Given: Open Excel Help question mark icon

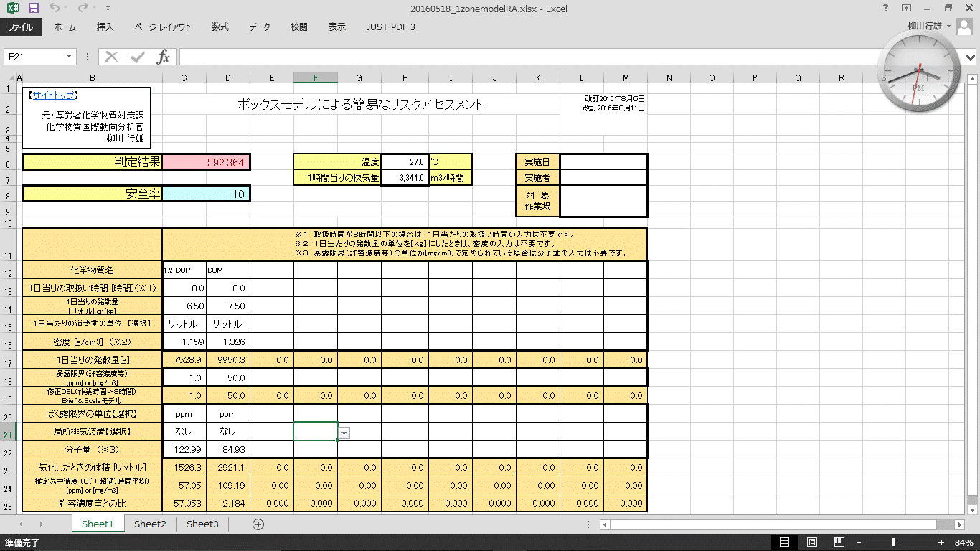Looking at the screenshot, I should coord(885,9).
